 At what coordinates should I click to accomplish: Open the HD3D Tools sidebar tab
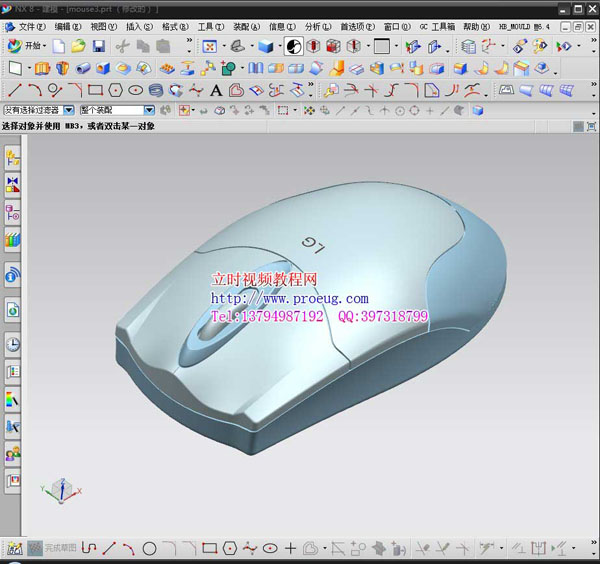click(13, 274)
